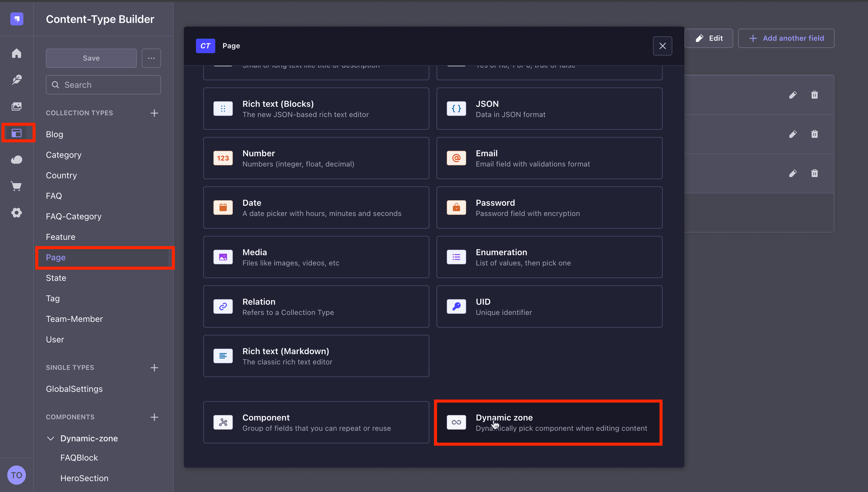Open the User collection type
Image resolution: width=868 pixels, height=492 pixels.
point(55,339)
